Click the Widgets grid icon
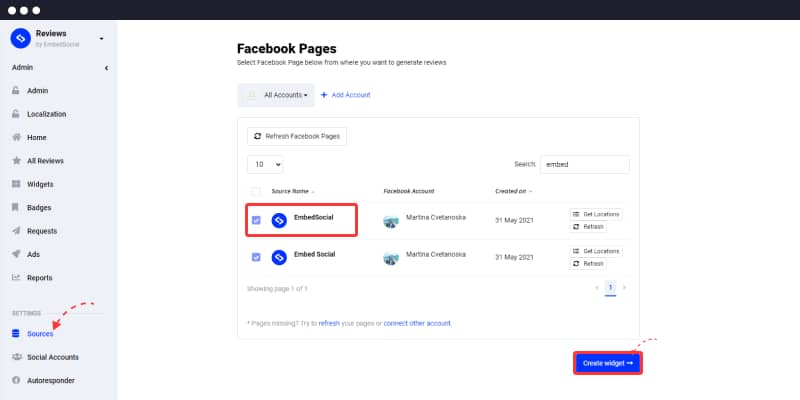This screenshot has width=800, height=400. (16, 184)
